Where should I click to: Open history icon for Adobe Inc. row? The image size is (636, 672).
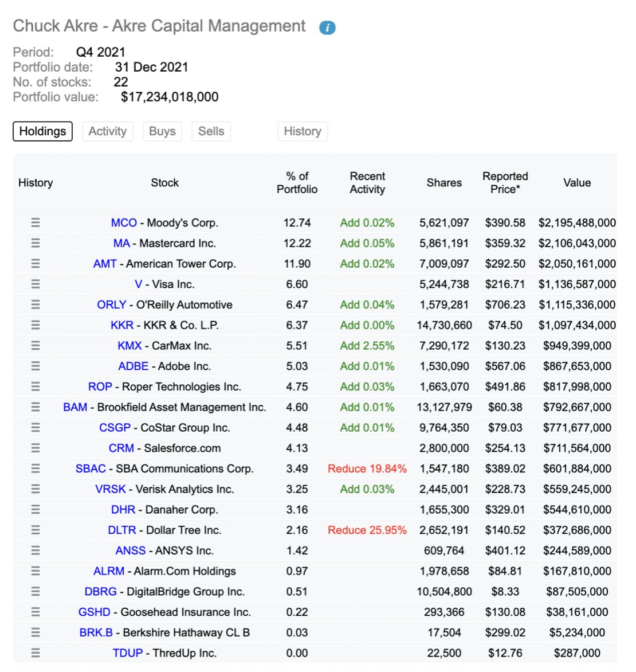[36, 366]
